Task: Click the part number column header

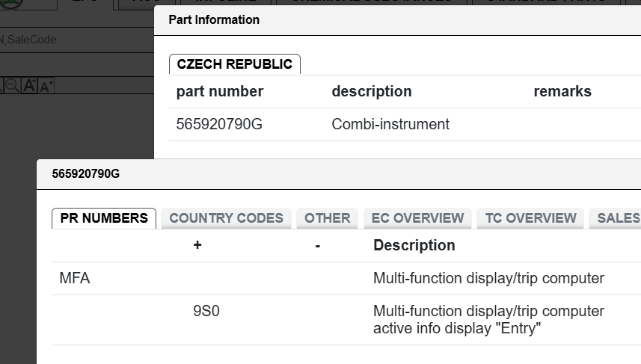Action: [x=220, y=91]
